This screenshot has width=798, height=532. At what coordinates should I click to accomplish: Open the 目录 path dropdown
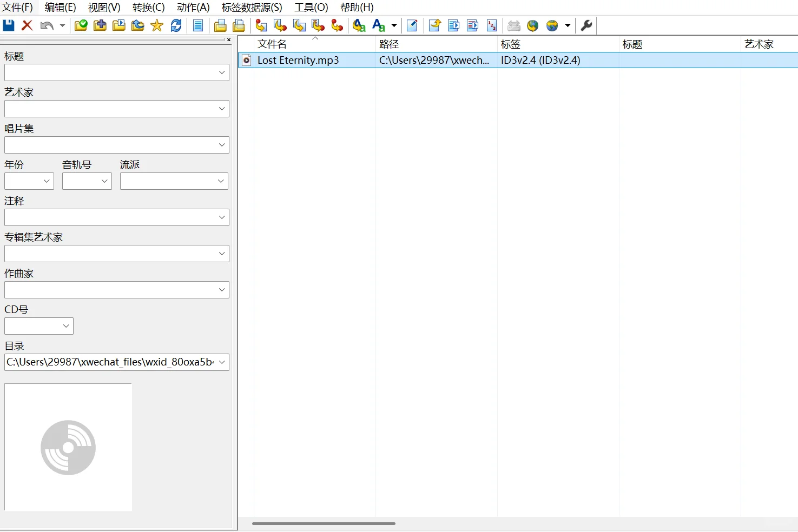coord(222,362)
